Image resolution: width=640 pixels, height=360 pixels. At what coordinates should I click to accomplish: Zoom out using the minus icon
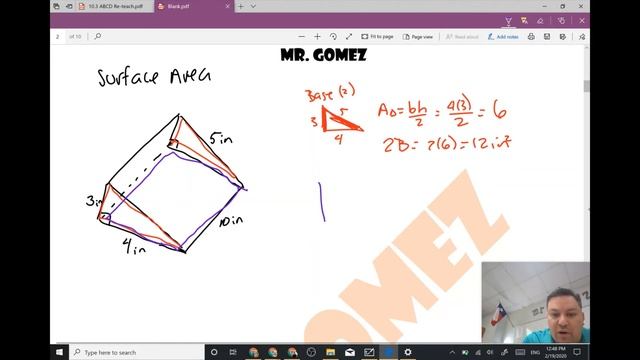coord(301,37)
